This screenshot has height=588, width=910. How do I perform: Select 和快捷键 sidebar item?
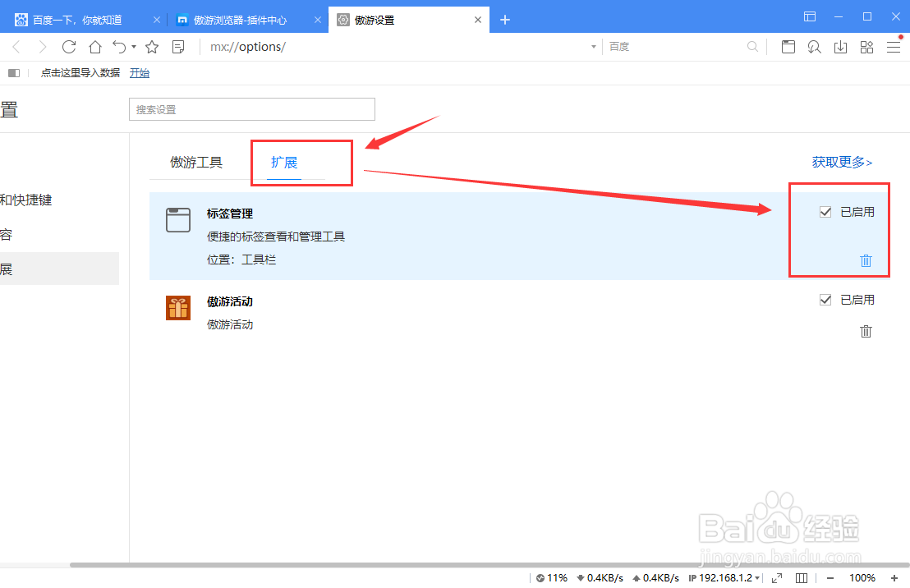26,200
